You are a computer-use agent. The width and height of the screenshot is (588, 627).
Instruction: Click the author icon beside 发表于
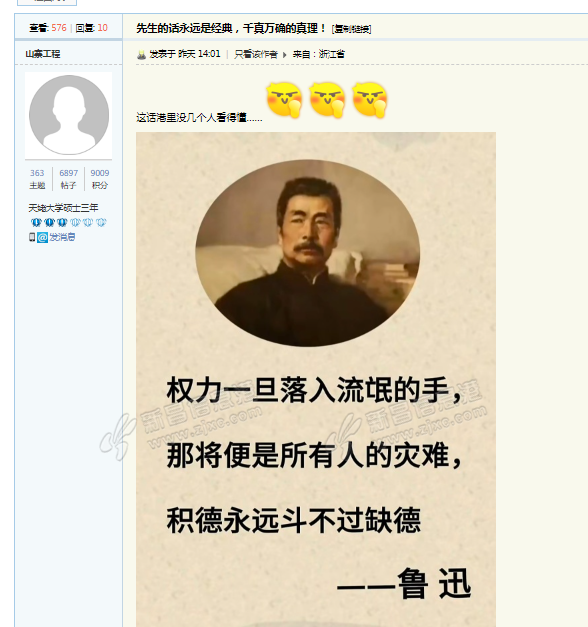coord(141,54)
